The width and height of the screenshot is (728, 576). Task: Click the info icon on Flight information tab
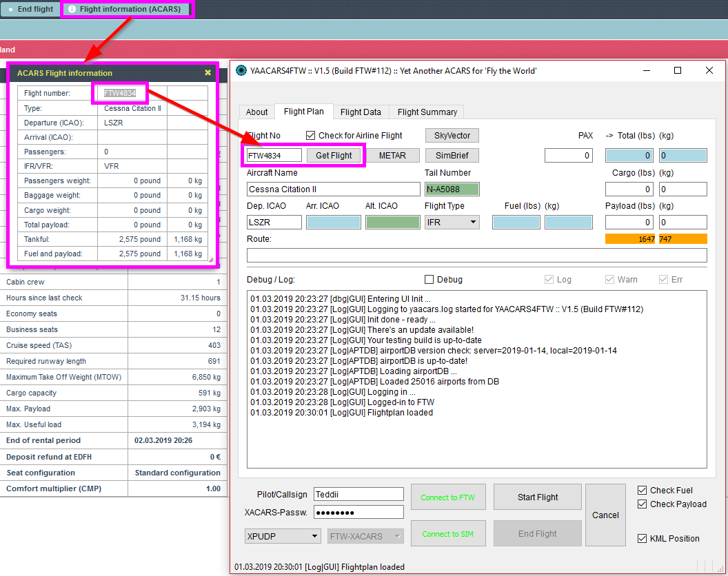click(x=72, y=9)
